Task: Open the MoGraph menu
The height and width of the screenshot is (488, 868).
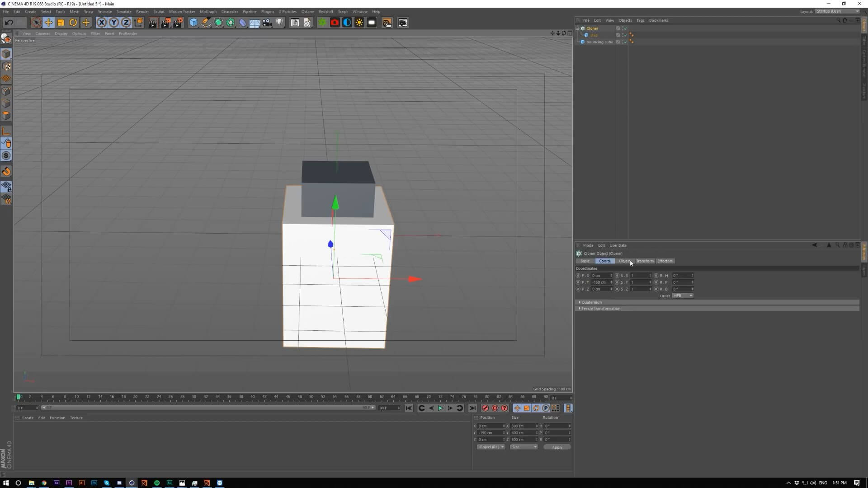Action: point(208,11)
